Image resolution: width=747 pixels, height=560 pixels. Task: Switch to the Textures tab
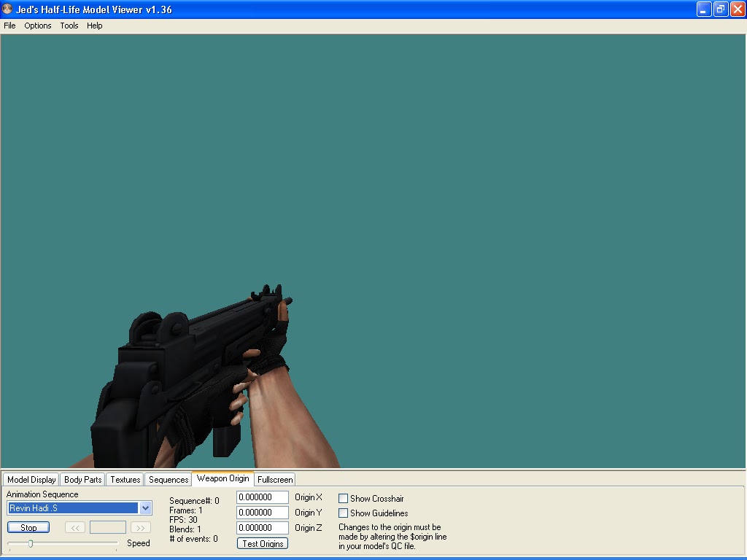[x=125, y=480]
